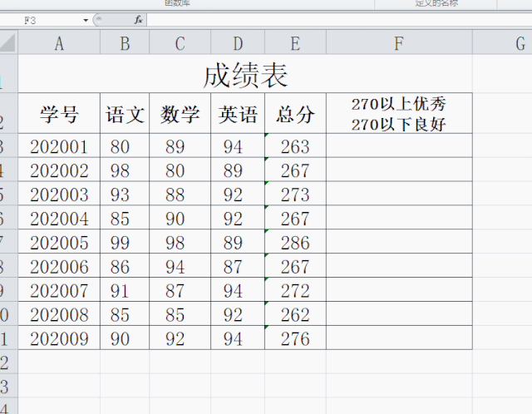Select 语文 score 90 for 202009
Image resolution: width=532 pixels, height=414 pixels.
pos(125,338)
